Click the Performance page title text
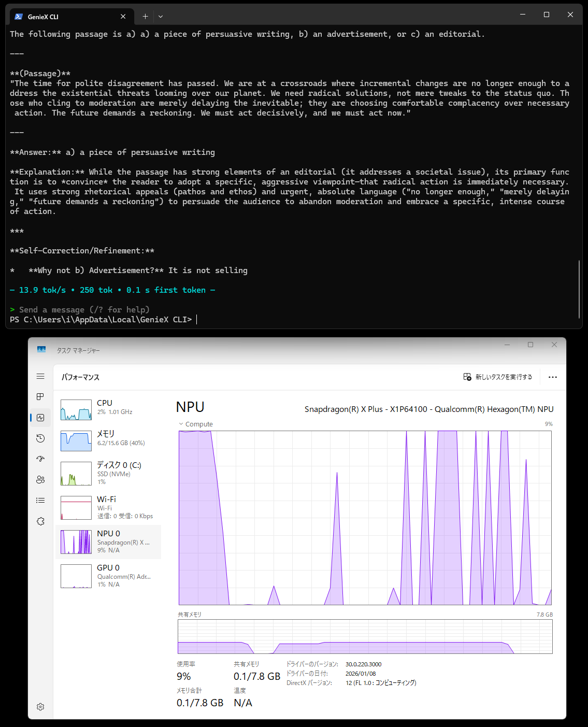 tap(80, 377)
